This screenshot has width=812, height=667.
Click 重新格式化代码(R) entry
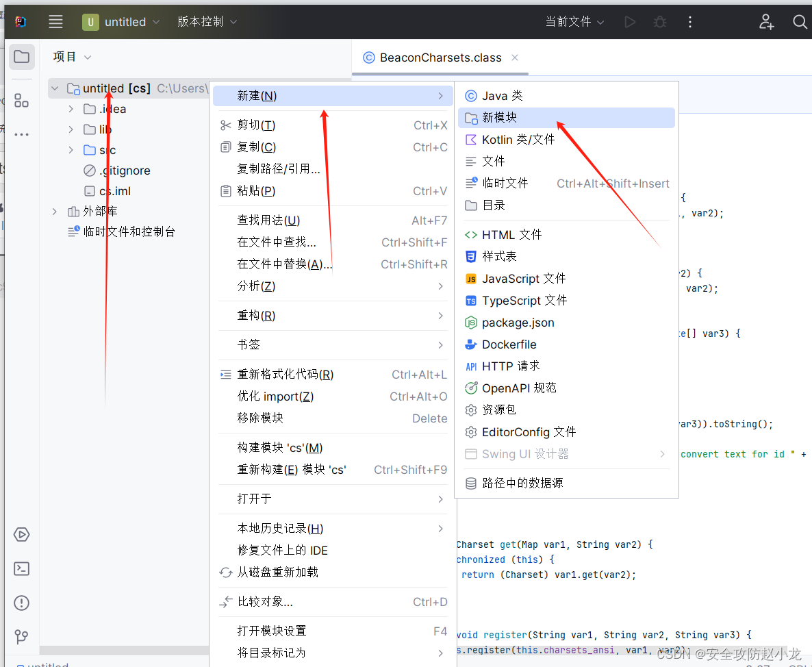(333, 375)
